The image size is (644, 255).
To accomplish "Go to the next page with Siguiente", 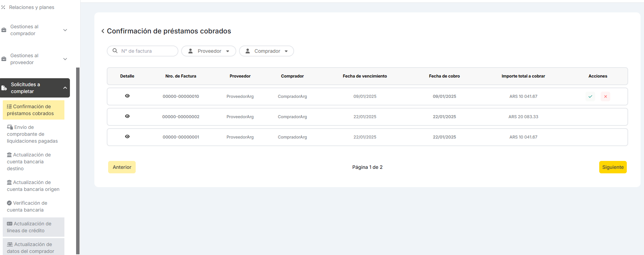I will click(613, 167).
